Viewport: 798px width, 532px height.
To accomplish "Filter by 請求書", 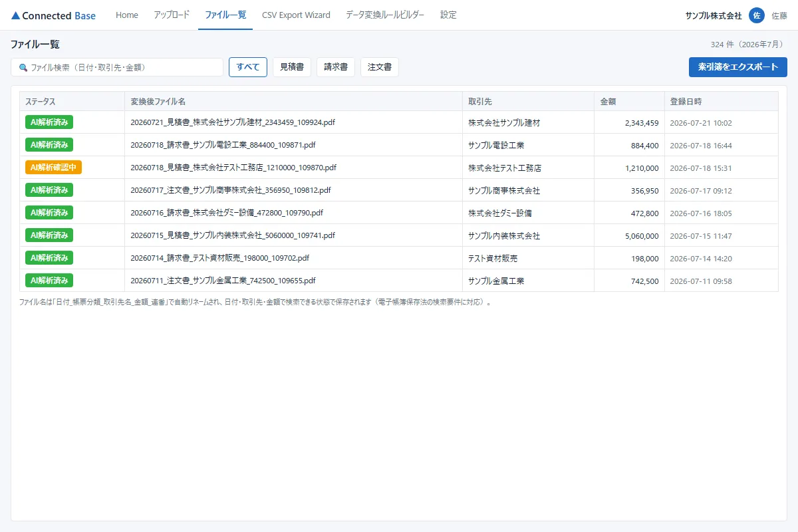I will [336, 67].
